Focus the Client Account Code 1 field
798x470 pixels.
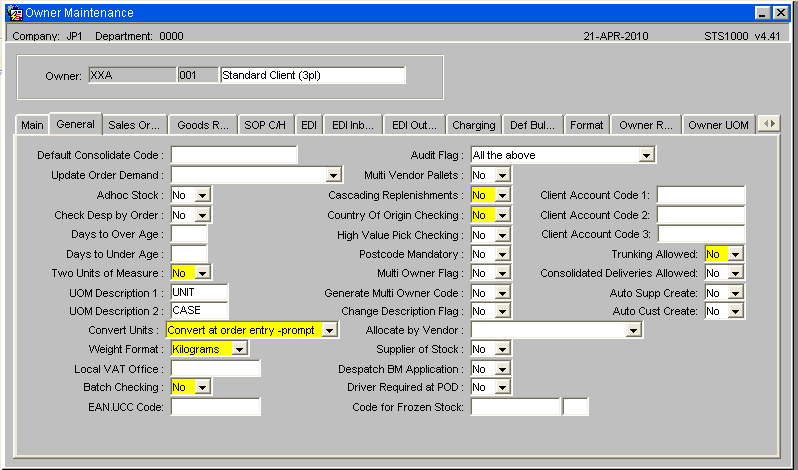click(701, 195)
